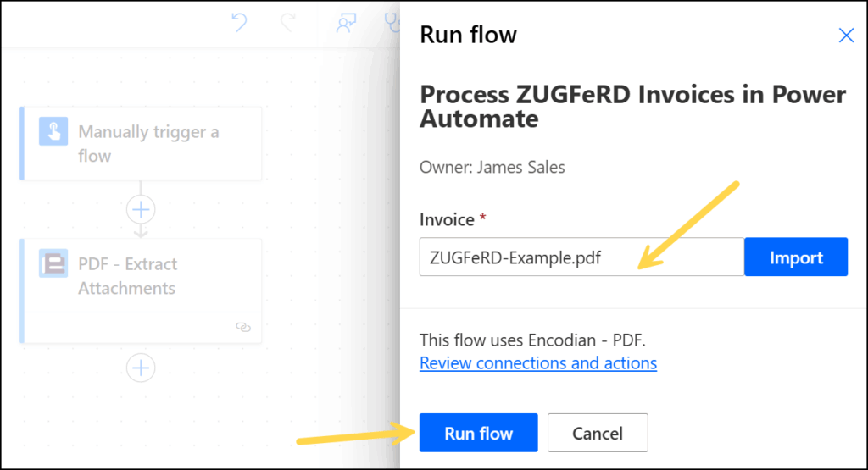Open the feedback person-chat icon
This screenshot has height=470, width=868.
tap(346, 23)
